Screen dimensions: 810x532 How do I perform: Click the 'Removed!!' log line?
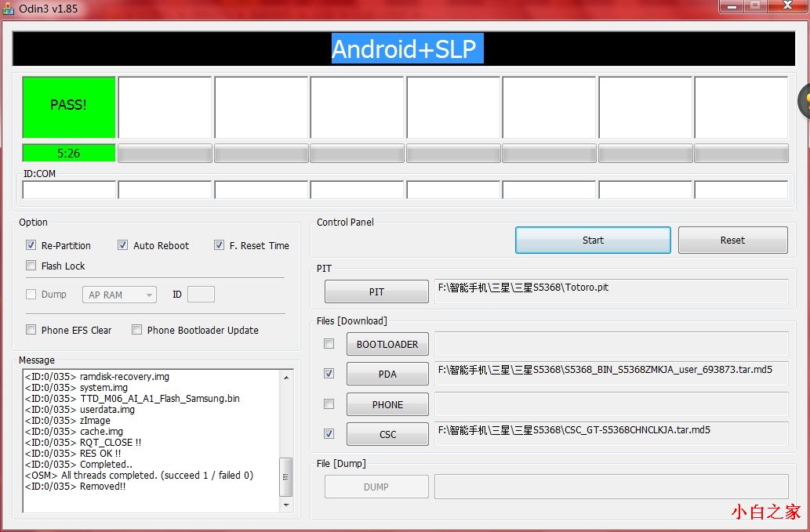pyautogui.click(x=75, y=486)
